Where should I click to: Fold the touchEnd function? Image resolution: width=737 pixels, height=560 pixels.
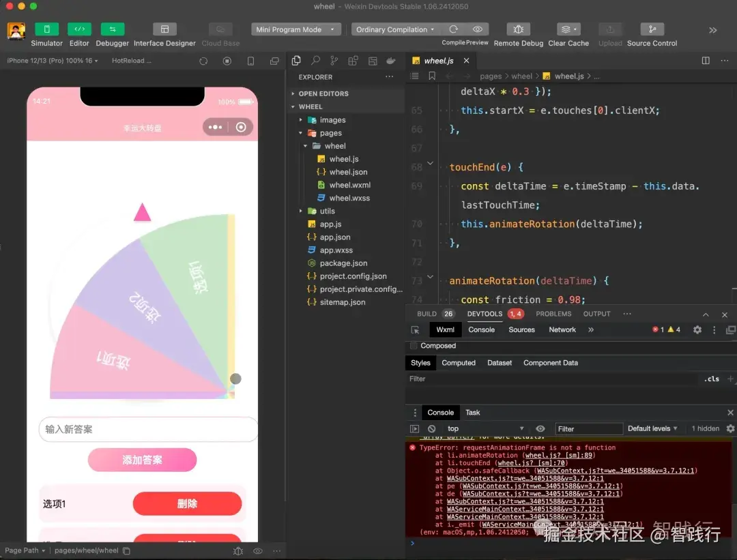430,164
